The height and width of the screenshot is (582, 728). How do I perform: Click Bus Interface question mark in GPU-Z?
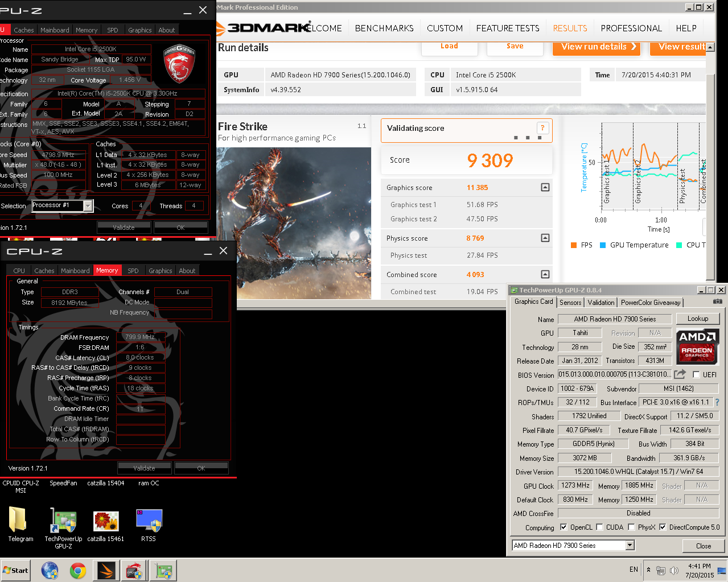pos(717,402)
